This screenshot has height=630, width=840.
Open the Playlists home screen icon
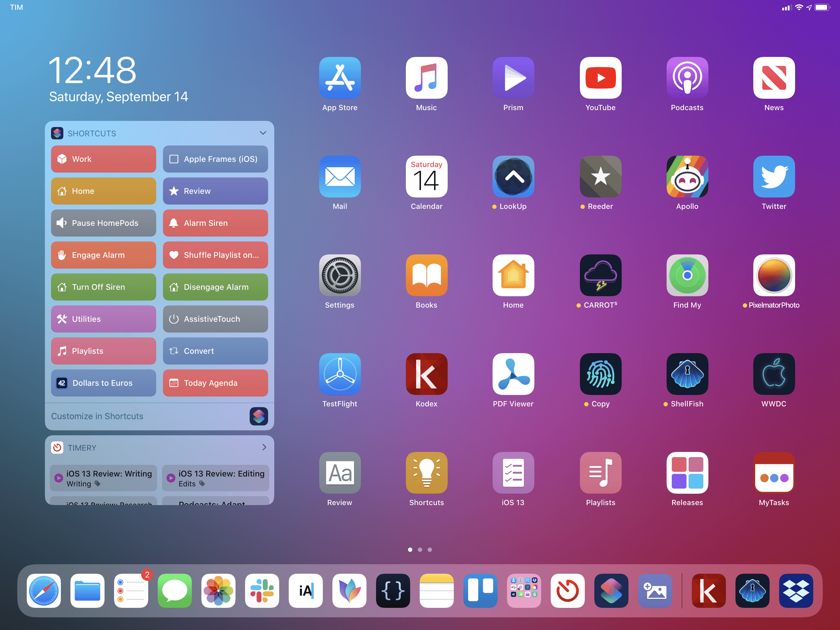click(x=600, y=473)
